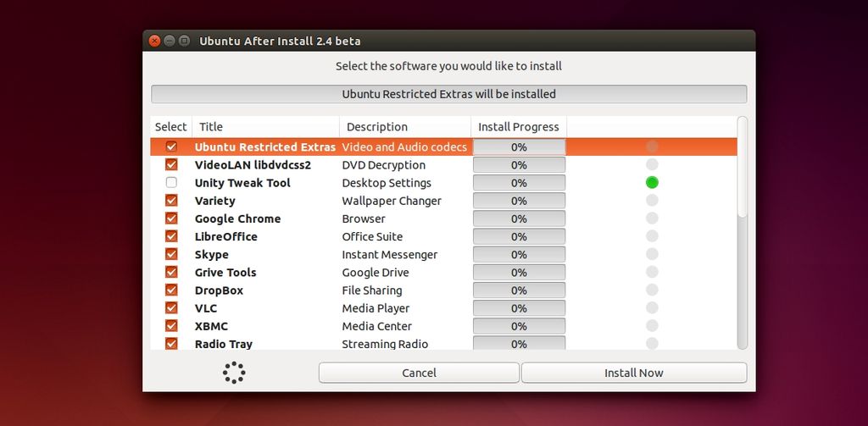Select the 'DropBox' row title
868x426 pixels.
[219, 290]
